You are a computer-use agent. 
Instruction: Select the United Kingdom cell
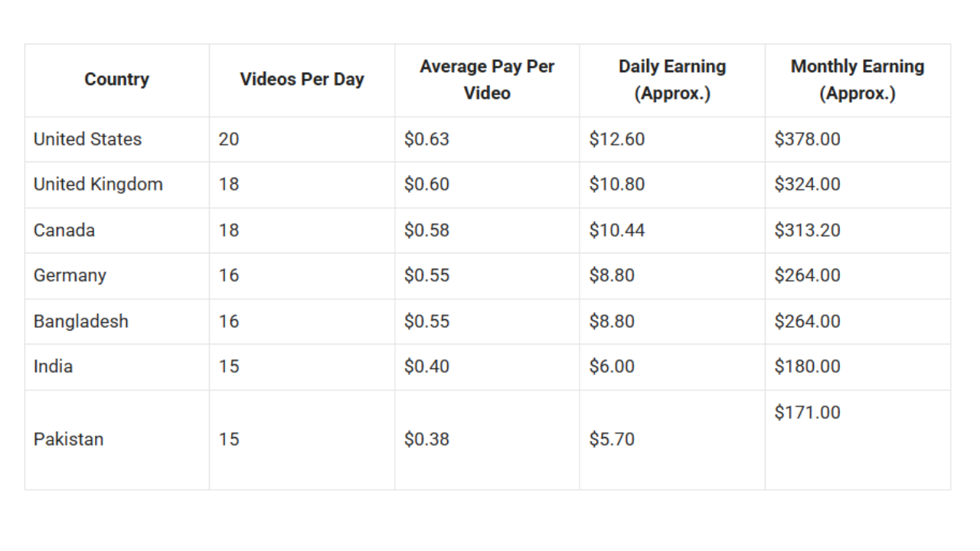98,184
